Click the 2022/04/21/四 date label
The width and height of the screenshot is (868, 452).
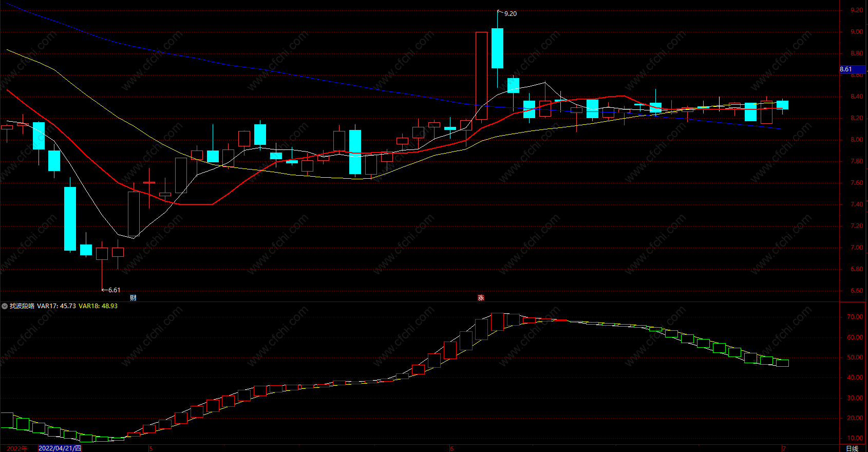(60, 448)
